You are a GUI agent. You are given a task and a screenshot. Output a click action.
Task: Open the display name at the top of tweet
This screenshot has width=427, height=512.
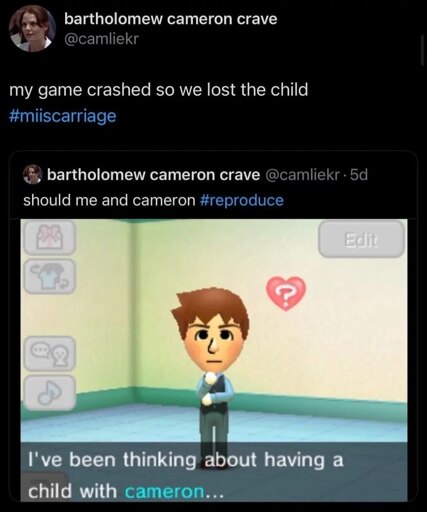click(x=171, y=19)
